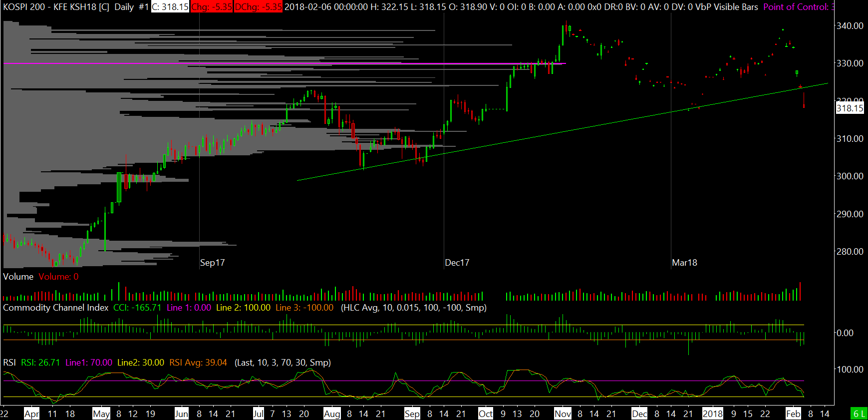The image size is (868, 420).
Task: Click the Dec label on the date axis
Action: tap(639, 414)
